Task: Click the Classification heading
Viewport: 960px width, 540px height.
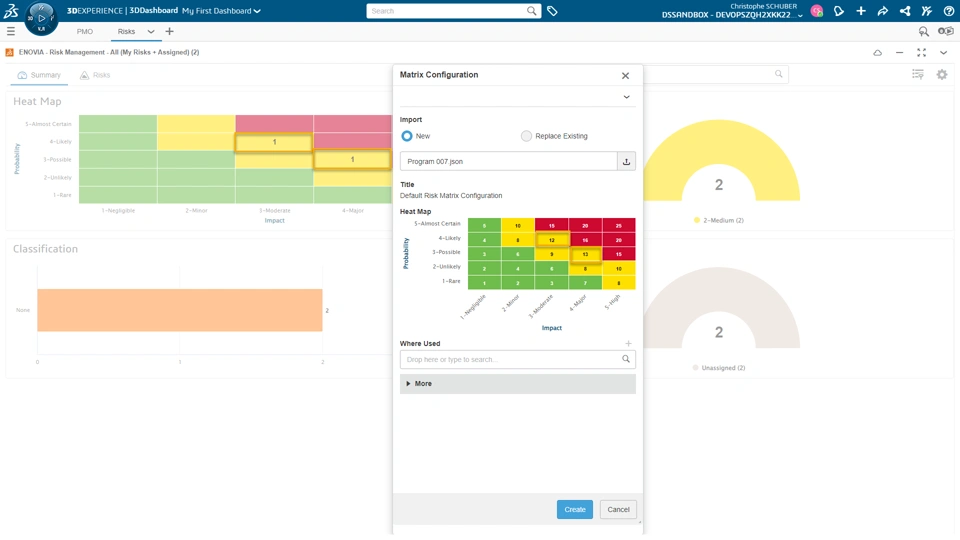Action: click(x=45, y=249)
